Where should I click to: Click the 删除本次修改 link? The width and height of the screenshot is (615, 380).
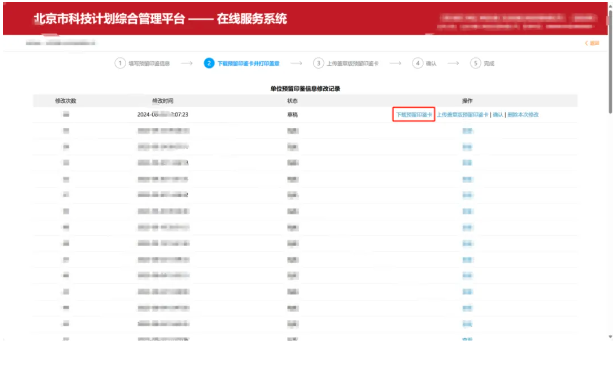coord(523,115)
